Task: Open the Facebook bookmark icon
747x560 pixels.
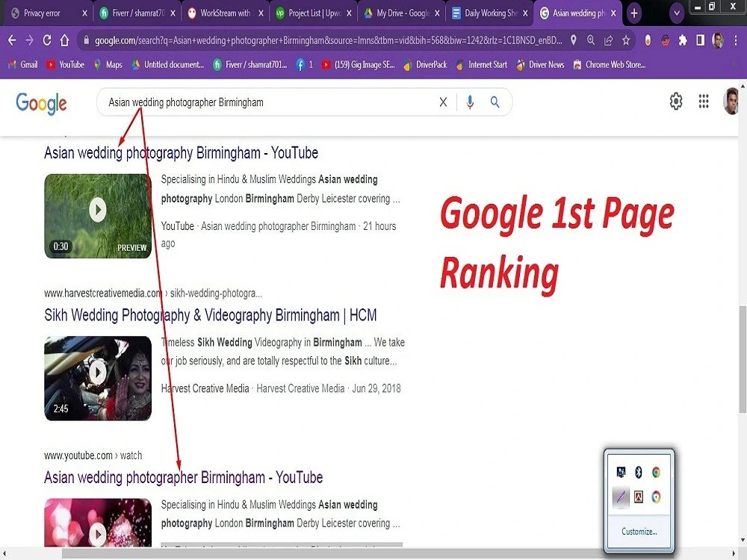Action: [x=304, y=65]
